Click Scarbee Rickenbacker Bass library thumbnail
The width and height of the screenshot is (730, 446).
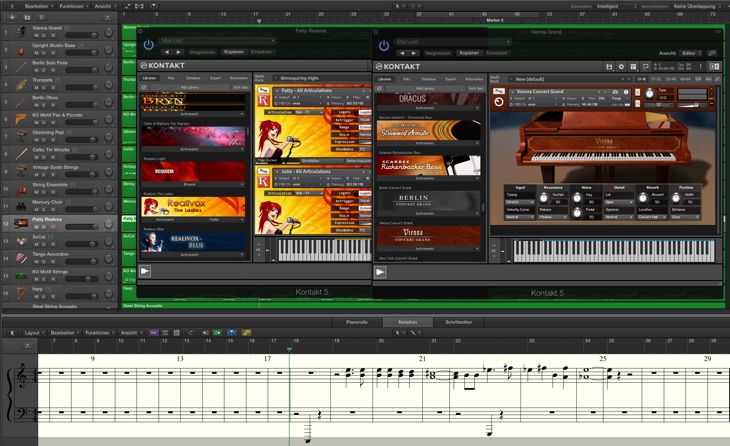[x=428, y=166]
